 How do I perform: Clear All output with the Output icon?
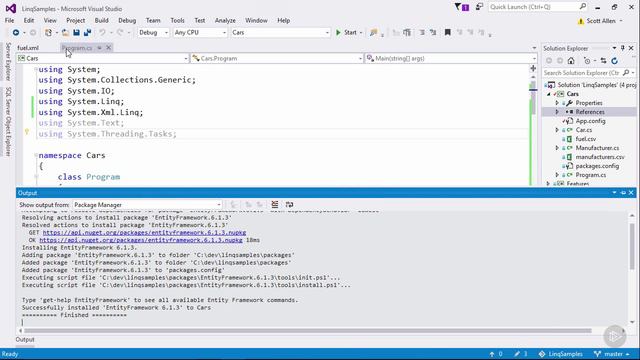tap(275, 204)
